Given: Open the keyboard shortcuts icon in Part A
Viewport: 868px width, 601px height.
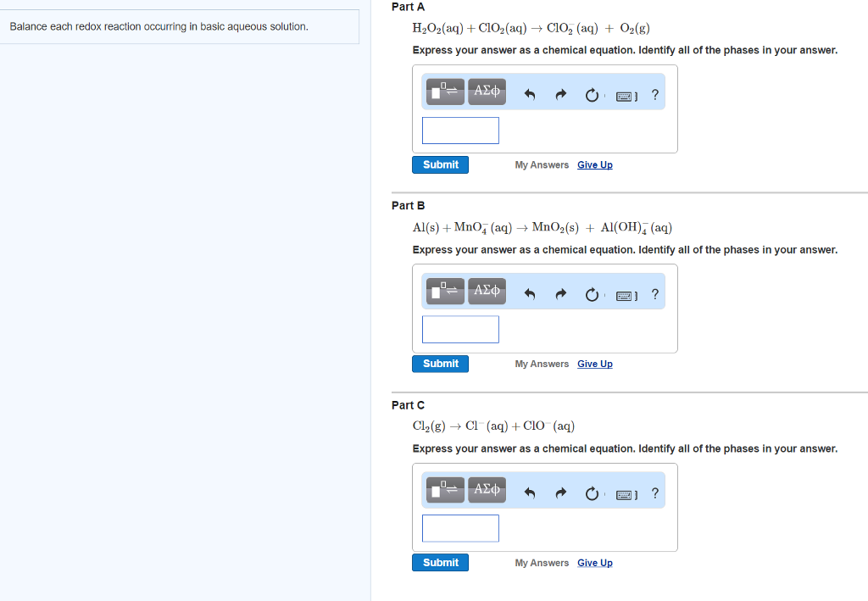Looking at the screenshot, I should 625,96.
